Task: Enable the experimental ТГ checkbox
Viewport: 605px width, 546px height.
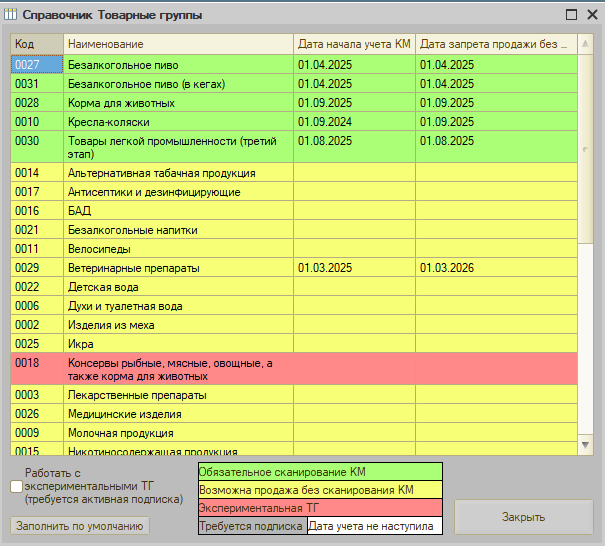Action: tap(15, 486)
